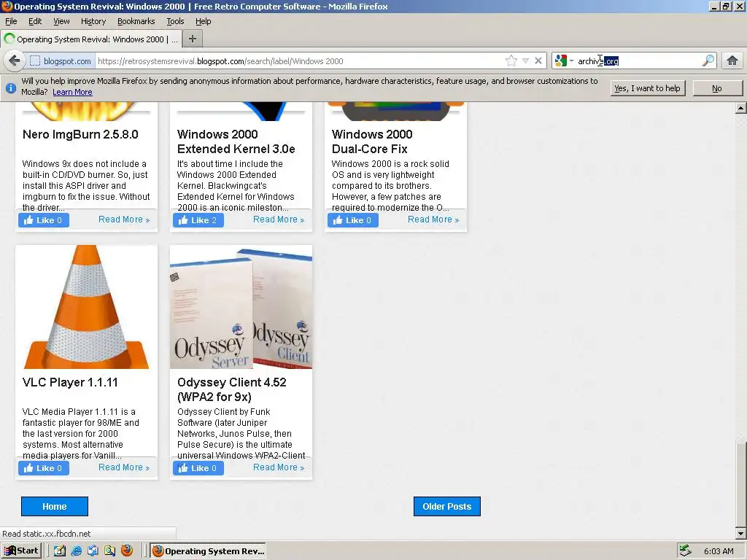747x560 pixels.
Task: Open the VLC traffic cone thumbnail
Action: coord(87,307)
